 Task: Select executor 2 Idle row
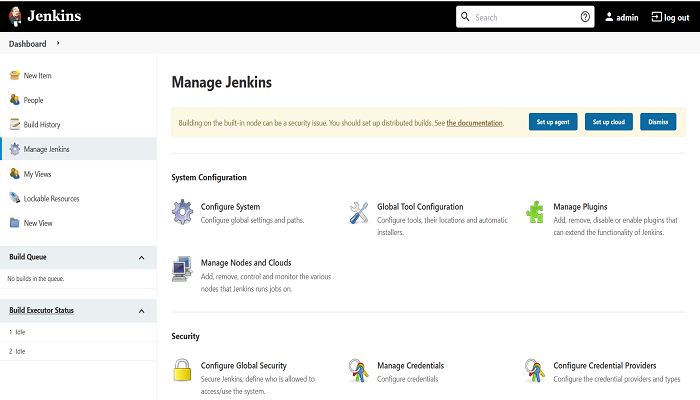(x=78, y=351)
